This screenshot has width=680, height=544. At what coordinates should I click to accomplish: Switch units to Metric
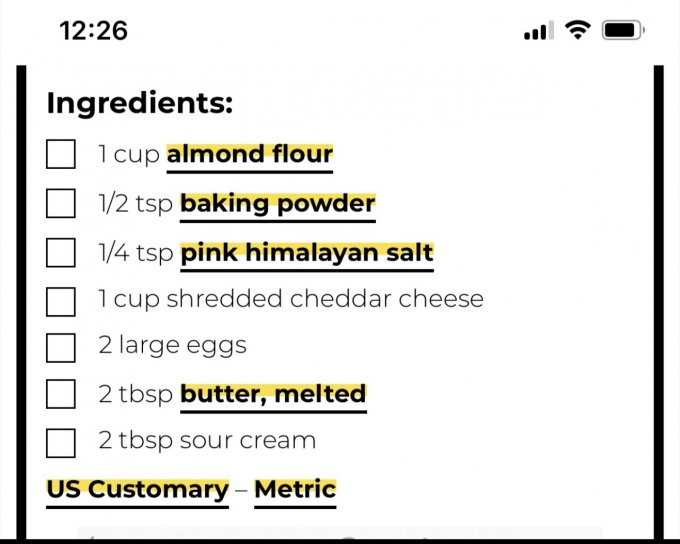pos(295,490)
